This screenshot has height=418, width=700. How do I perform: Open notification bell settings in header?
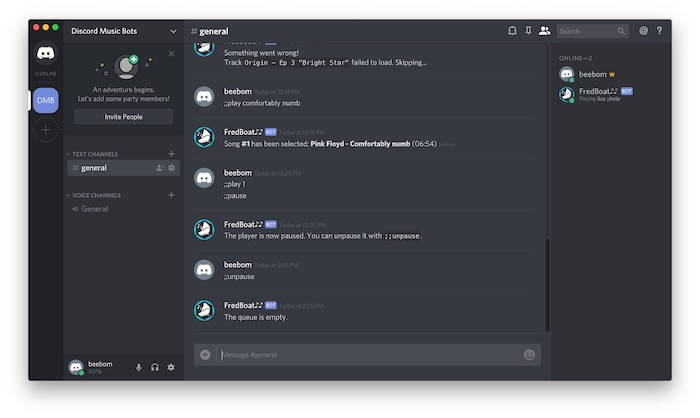pos(512,31)
